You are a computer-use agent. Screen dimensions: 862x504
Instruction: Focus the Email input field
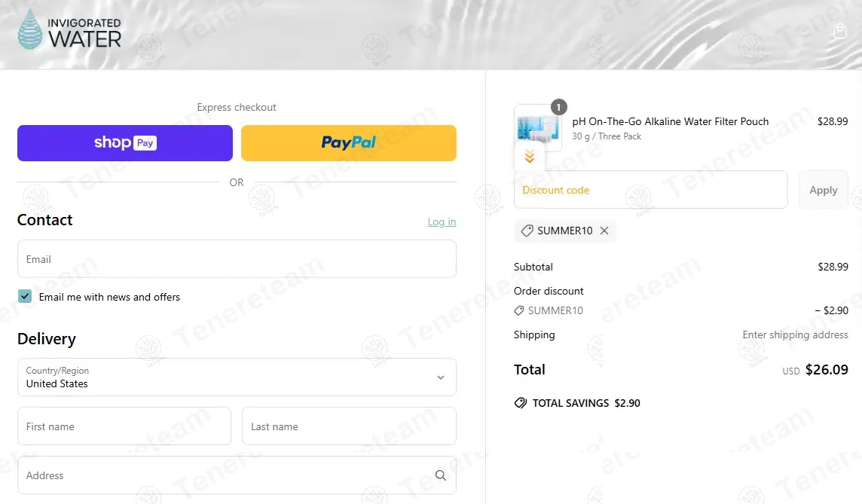click(x=237, y=259)
